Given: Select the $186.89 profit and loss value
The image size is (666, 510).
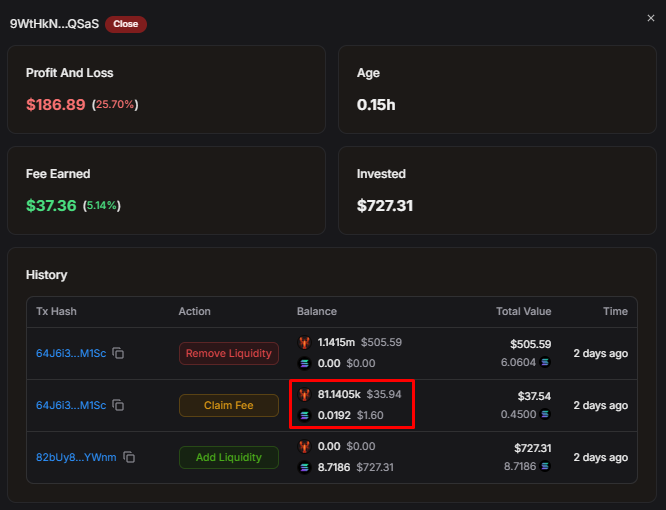Looking at the screenshot, I should click(x=56, y=104).
